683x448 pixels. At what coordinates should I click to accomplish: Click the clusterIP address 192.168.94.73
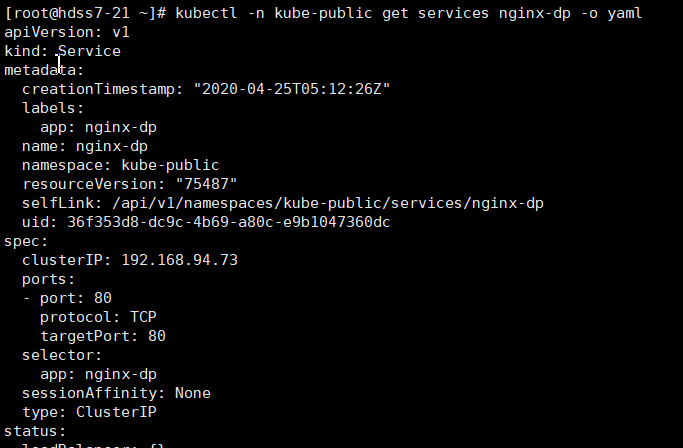point(179,260)
